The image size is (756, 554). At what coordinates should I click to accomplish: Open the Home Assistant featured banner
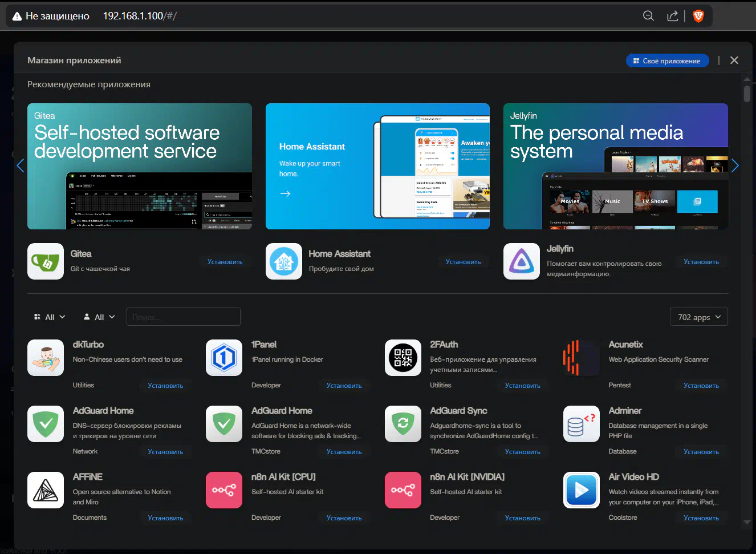377,166
